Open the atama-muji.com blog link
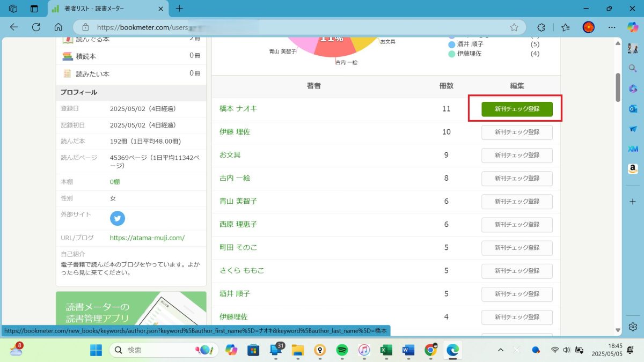Screen dimensions: 644x362 click(x=147, y=238)
